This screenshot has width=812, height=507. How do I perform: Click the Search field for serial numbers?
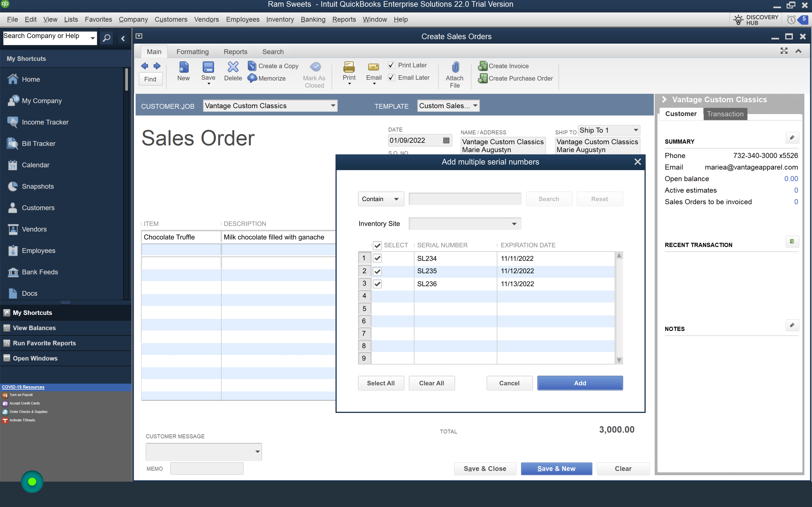coord(465,199)
